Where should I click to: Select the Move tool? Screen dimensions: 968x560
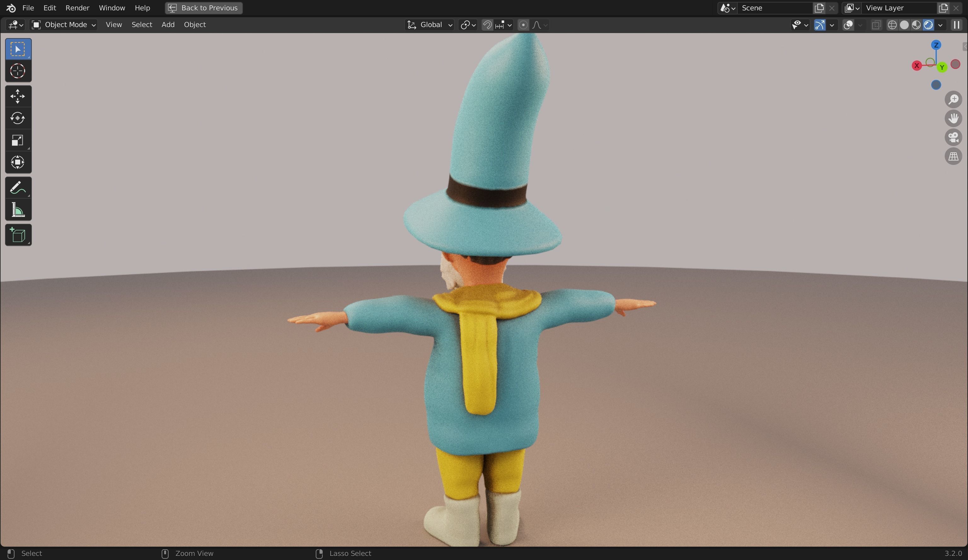point(18,96)
